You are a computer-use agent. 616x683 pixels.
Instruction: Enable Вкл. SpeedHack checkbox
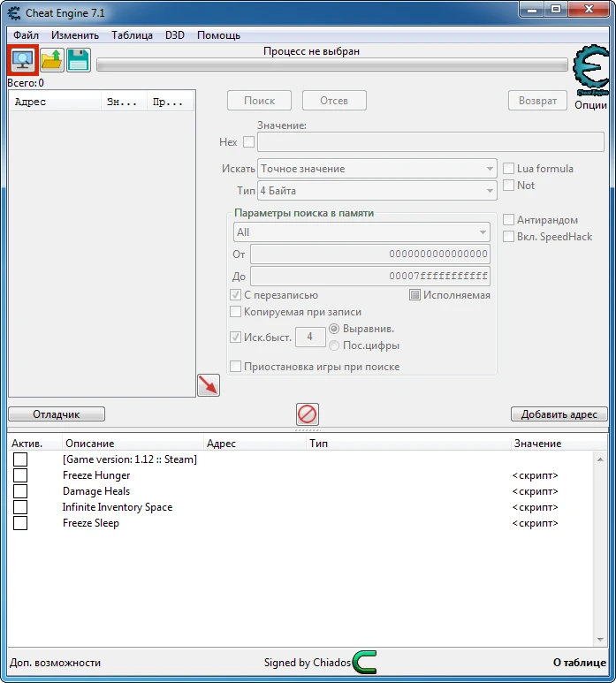point(508,237)
